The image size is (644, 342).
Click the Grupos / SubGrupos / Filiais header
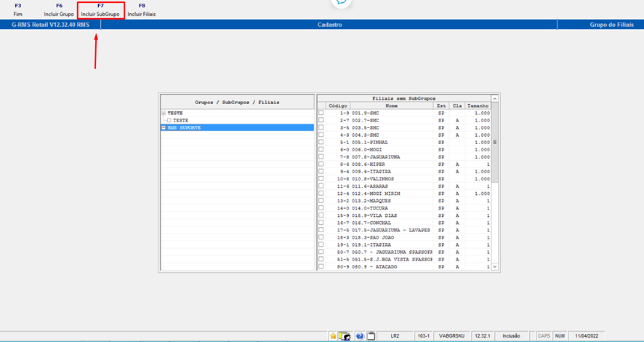[238, 102]
